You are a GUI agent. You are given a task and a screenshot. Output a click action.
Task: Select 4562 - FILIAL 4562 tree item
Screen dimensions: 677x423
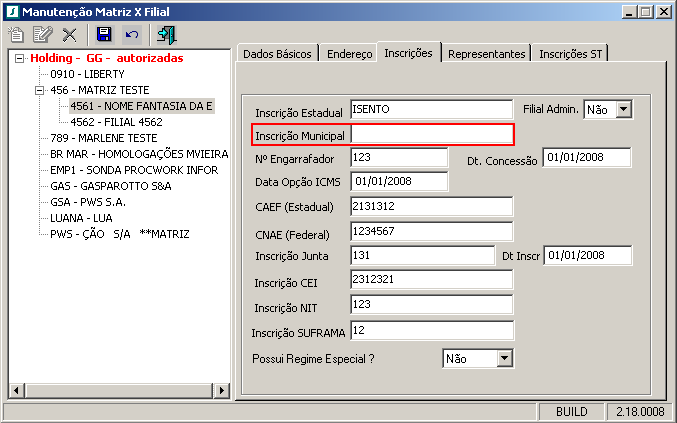(x=117, y=122)
